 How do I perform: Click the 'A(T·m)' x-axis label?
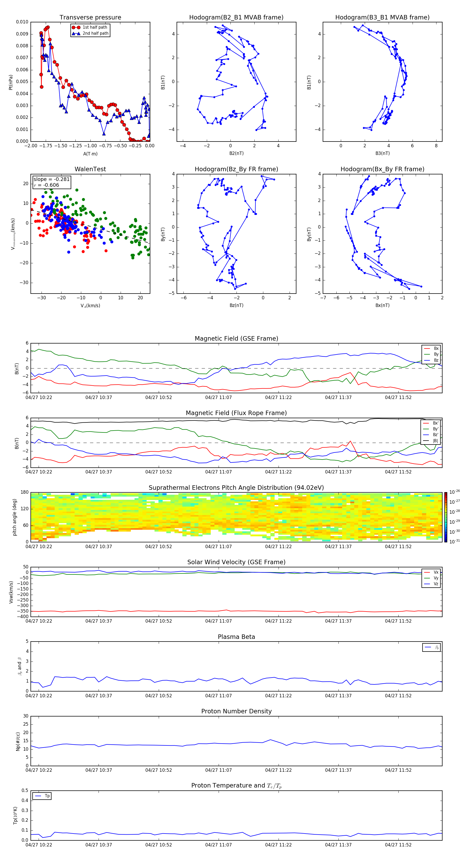pyautogui.click(x=90, y=154)
